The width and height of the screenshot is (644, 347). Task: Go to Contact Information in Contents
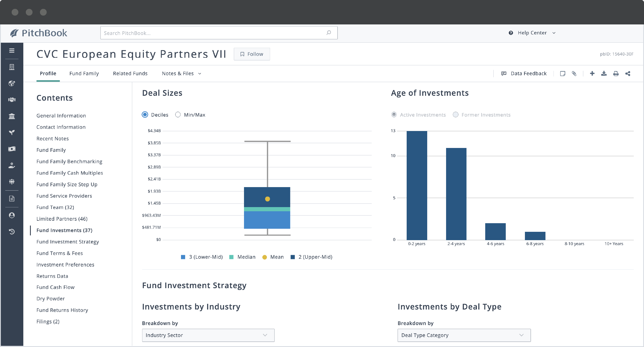(61, 127)
